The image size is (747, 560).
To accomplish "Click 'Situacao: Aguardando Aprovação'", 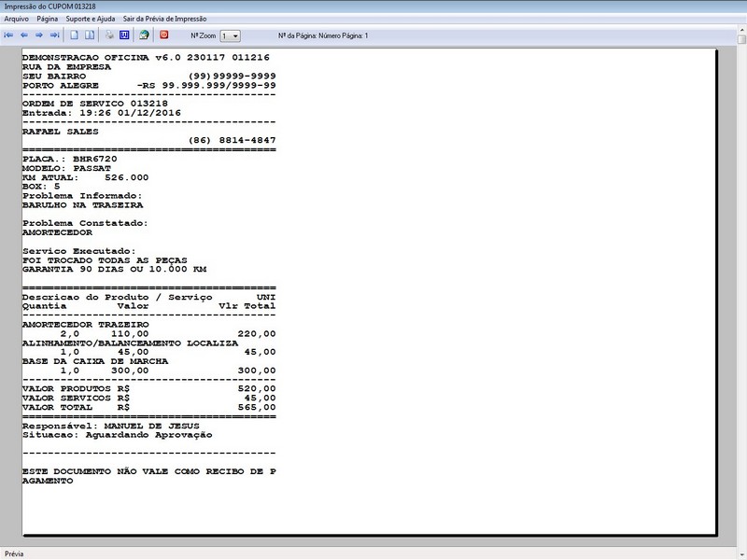I will click(118, 435).
